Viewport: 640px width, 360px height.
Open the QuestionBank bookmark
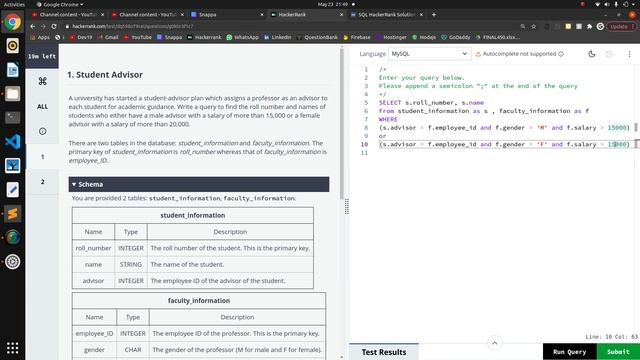[317, 37]
